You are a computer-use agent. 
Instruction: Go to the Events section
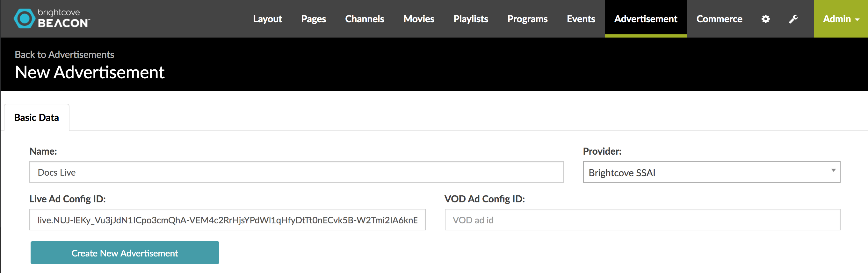point(581,19)
